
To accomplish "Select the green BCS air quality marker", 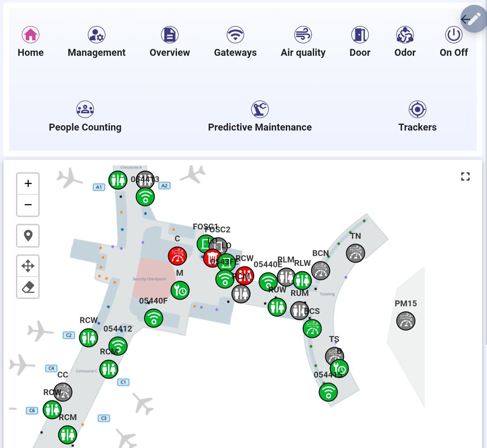I will [312, 328].
